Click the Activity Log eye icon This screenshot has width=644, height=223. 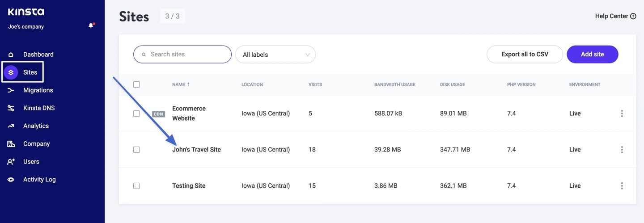[11, 180]
